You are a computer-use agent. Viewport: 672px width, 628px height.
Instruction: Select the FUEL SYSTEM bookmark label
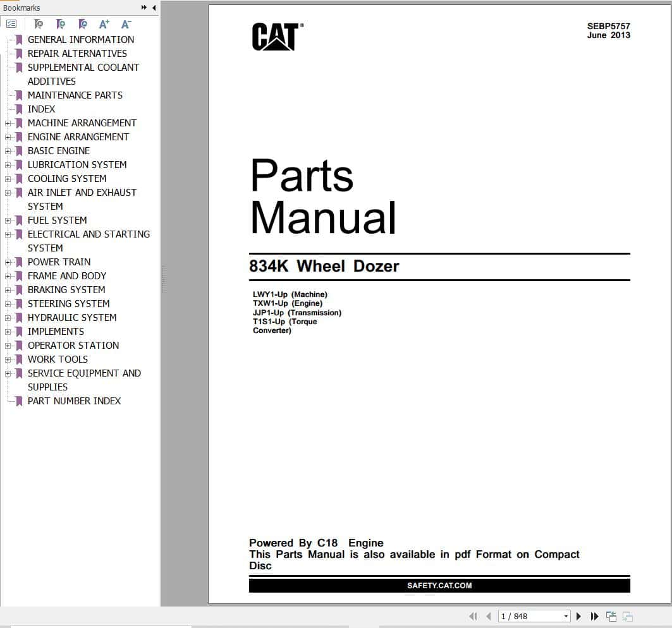click(x=57, y=220)
